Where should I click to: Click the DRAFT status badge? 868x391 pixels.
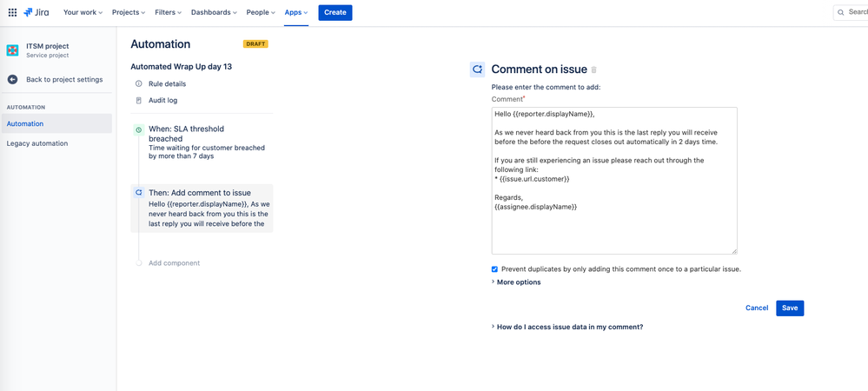[255, 44]
